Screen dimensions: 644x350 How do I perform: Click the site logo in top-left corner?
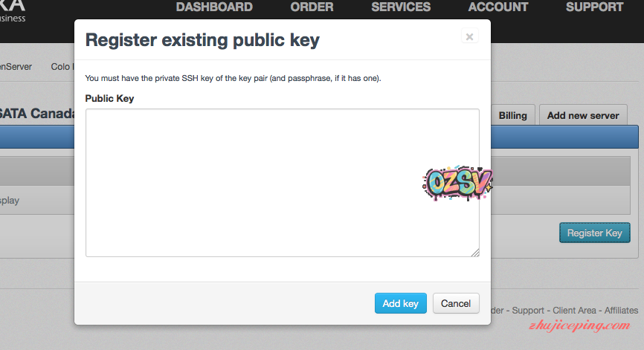13,10
